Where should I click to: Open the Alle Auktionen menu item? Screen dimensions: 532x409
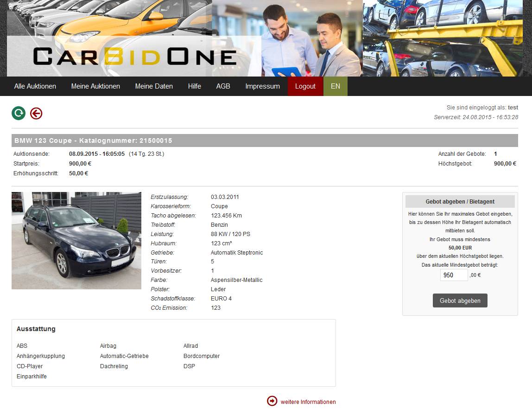[35, 86]
